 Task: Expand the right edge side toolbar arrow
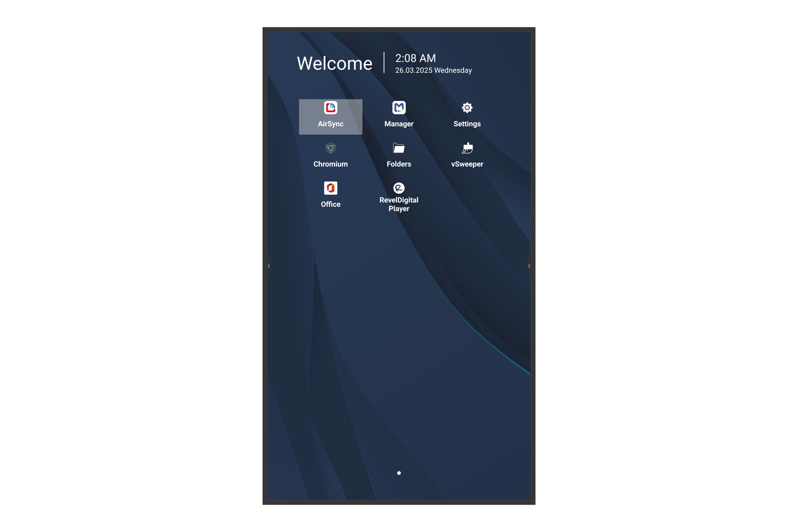[529, 266]
